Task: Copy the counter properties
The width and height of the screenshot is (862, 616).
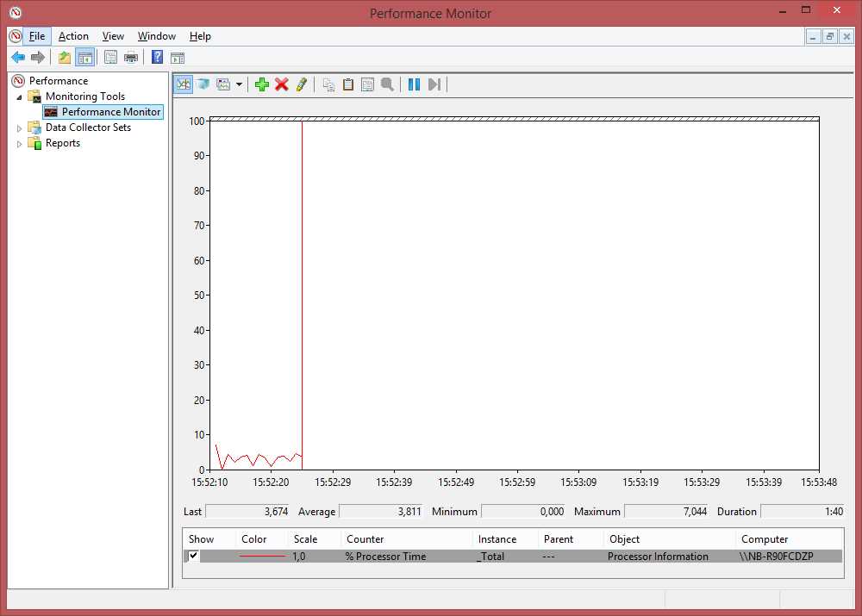Action: [x=328, y=84]
